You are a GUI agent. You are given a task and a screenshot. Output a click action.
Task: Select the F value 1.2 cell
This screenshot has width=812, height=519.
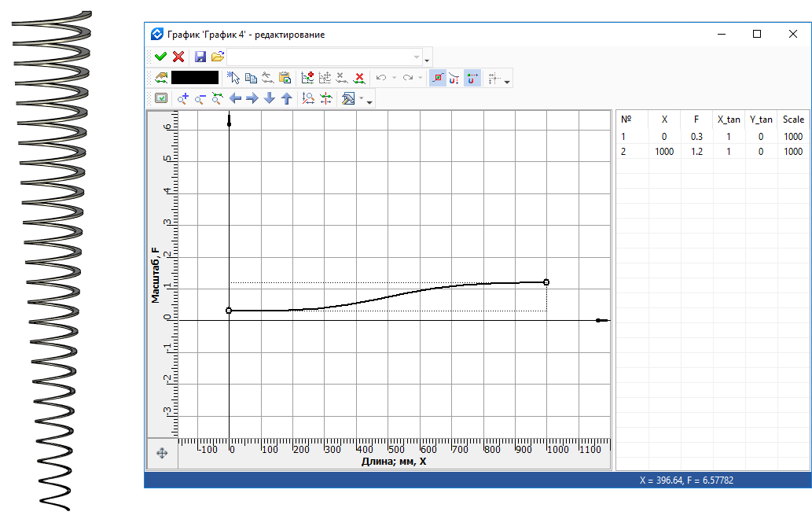[x=696, y=152]
